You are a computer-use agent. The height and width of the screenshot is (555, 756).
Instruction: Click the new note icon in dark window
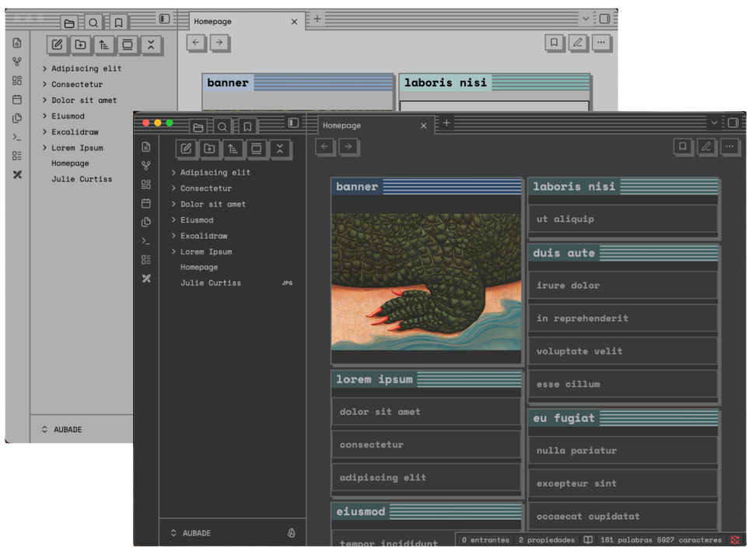(x=186, y=149)
